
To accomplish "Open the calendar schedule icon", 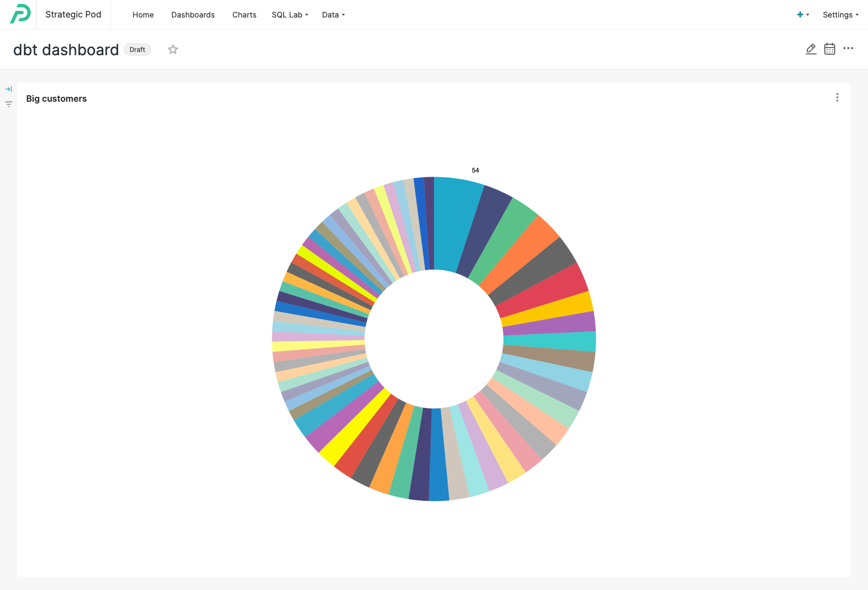I will pyautogui.click(x=829, y=49).
